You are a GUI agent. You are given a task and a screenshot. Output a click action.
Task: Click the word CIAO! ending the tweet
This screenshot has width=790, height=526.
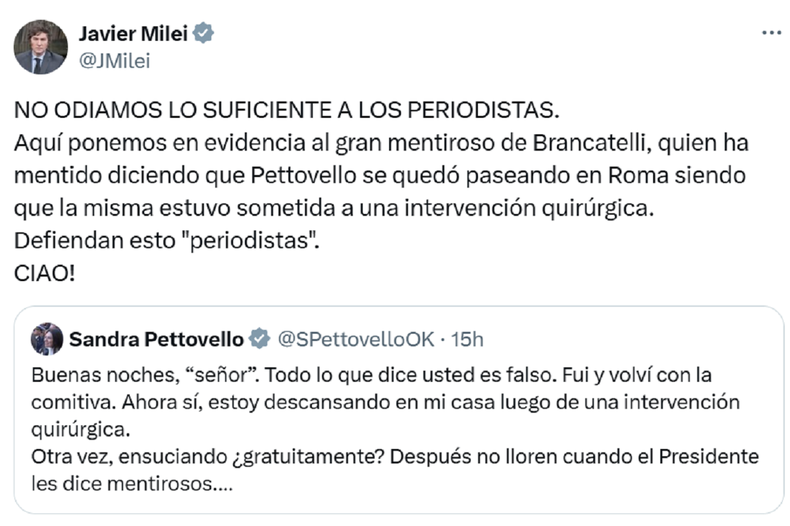coord(45,273)
